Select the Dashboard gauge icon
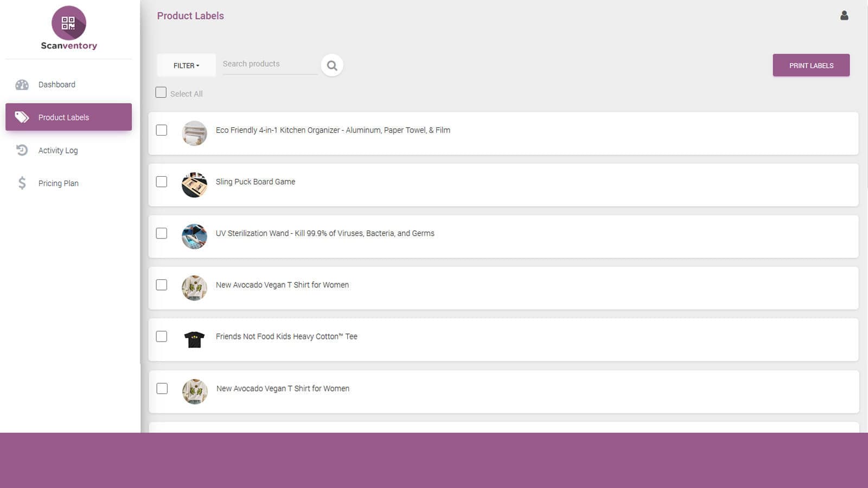The height and width of the screenshot is (488, 868). click(22, 85)
